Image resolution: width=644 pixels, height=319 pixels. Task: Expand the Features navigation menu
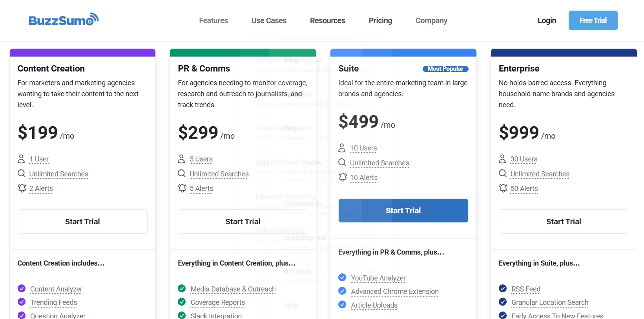point(213,20)
